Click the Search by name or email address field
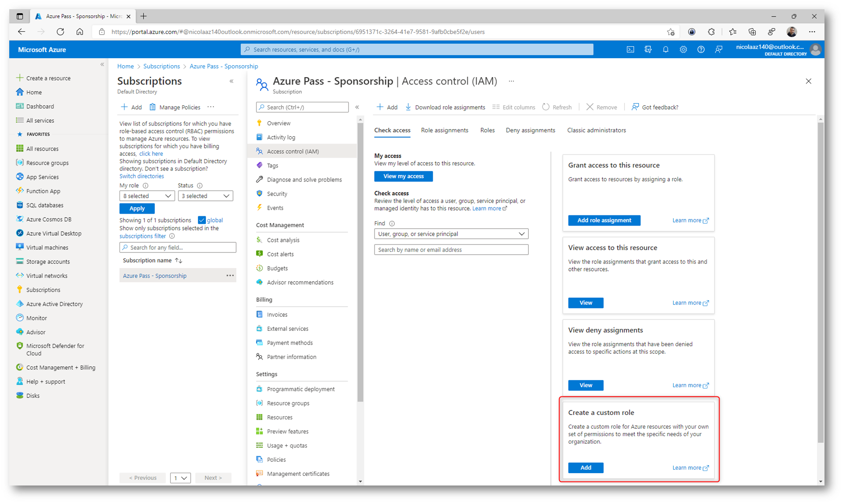Viewport: 843px width, 504px height. [451, 249]
